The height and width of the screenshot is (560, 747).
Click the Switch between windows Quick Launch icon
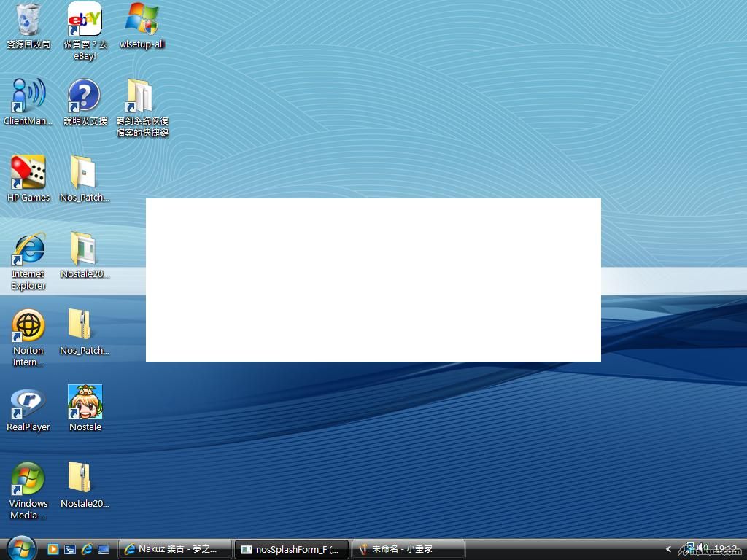pos(70,549)
